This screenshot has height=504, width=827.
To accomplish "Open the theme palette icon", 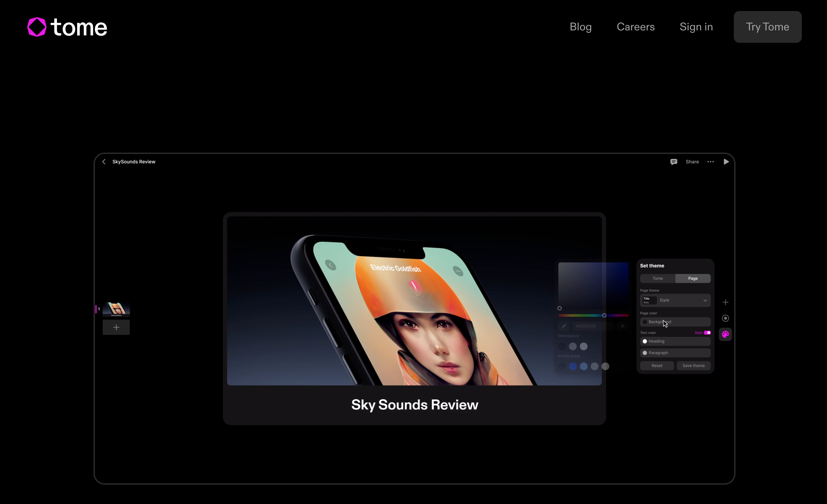I will click(725, 334).
